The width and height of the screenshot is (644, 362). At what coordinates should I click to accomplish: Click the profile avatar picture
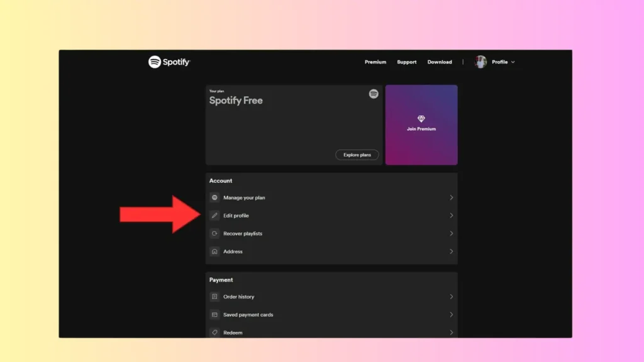[x=480, y=62]
